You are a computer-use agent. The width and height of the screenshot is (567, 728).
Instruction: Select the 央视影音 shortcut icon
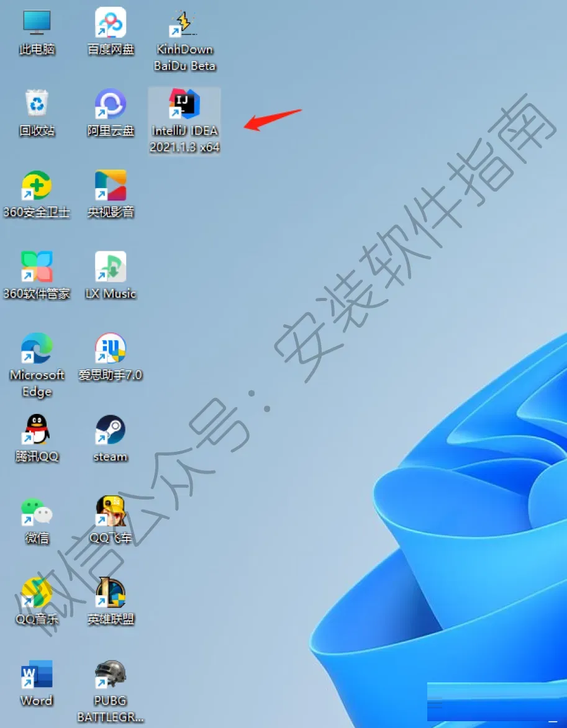pyautogui.click(x=111, y=185)
